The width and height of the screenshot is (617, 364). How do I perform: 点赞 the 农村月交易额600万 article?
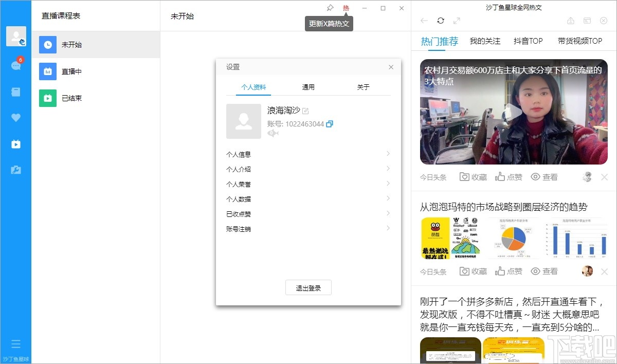click(509, 176)
